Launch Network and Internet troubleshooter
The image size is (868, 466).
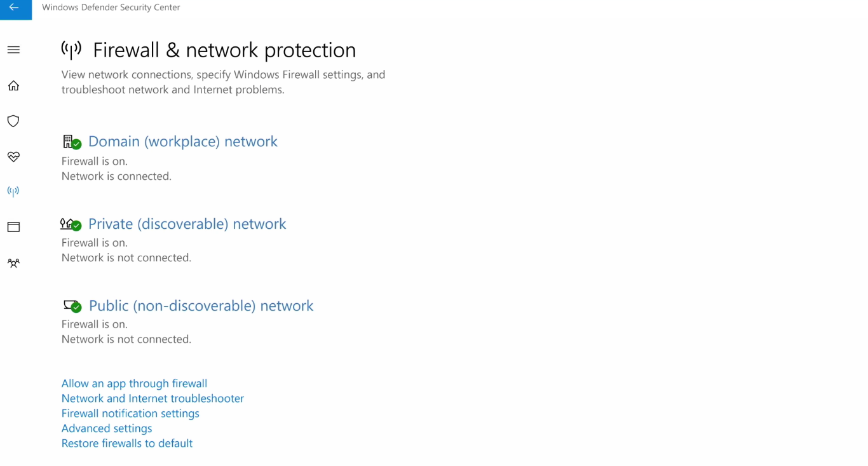(x=153, y=398)
